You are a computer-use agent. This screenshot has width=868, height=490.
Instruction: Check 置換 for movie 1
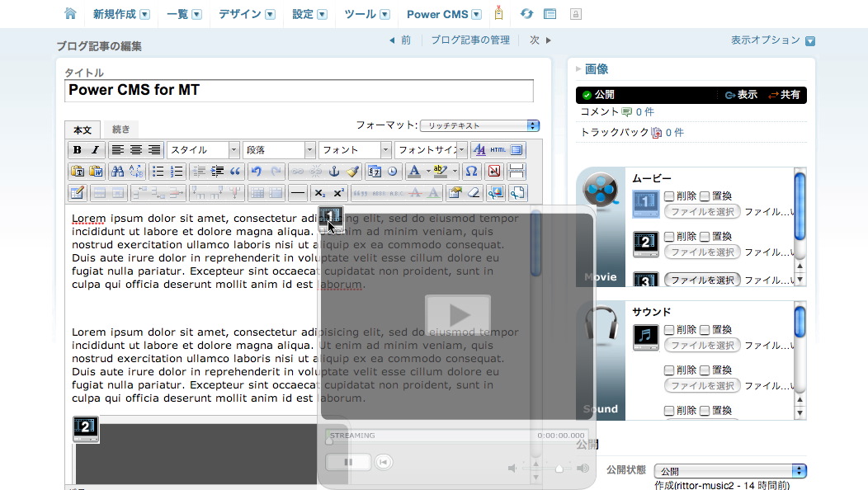704,196
